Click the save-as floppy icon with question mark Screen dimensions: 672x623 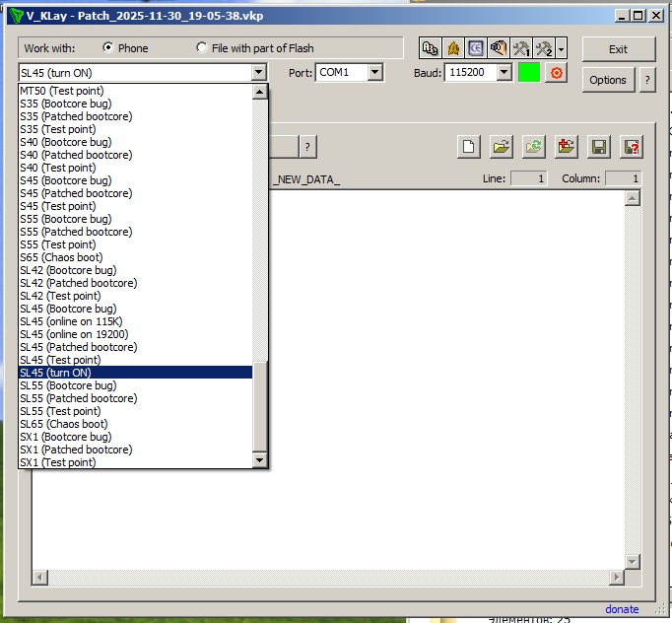(x=631, y=147)
